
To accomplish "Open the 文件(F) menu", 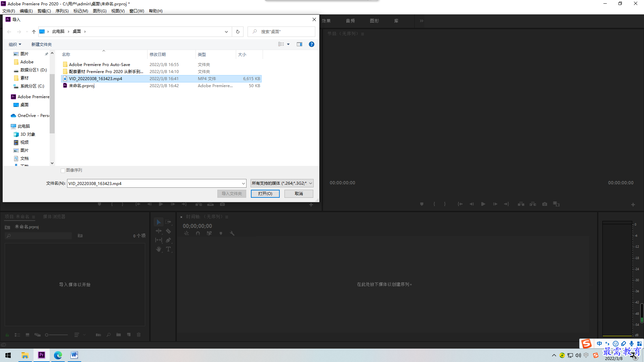I will pyautogui.click(x=9, y=11).
